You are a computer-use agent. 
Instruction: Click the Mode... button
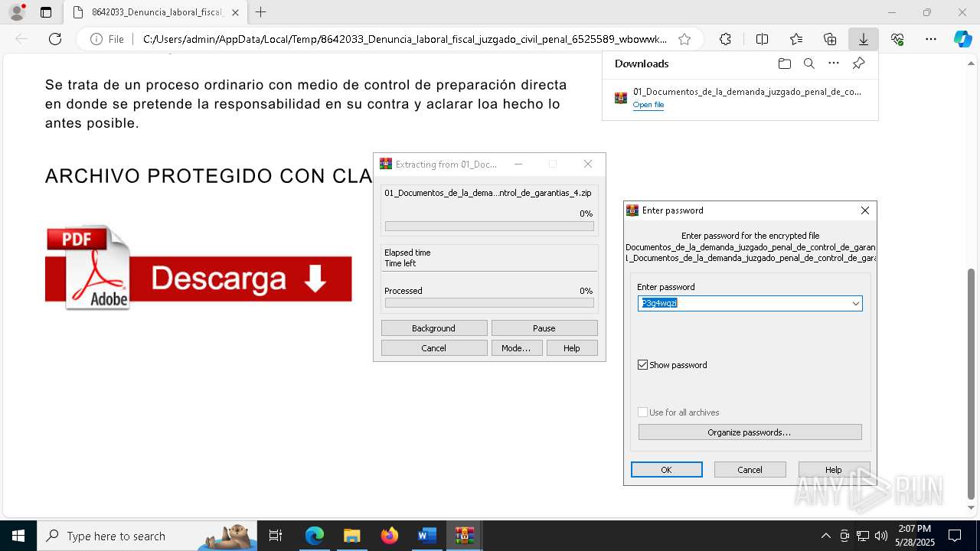point(516,348)
